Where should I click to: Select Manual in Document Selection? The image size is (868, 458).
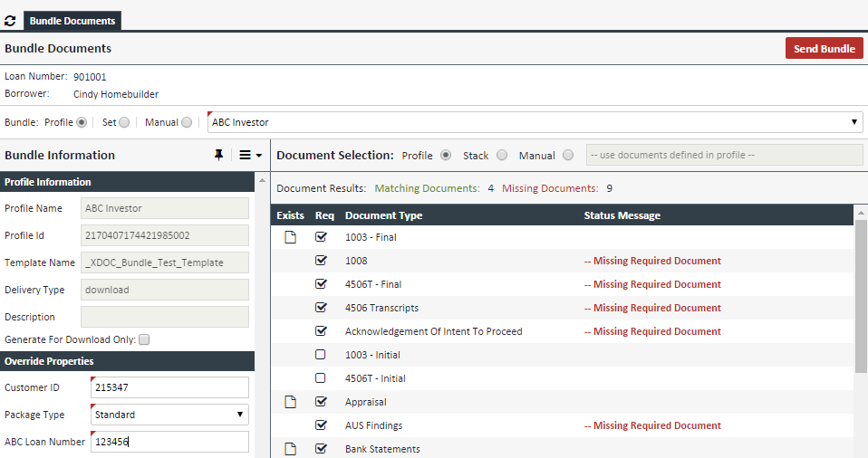coord(568,155)
